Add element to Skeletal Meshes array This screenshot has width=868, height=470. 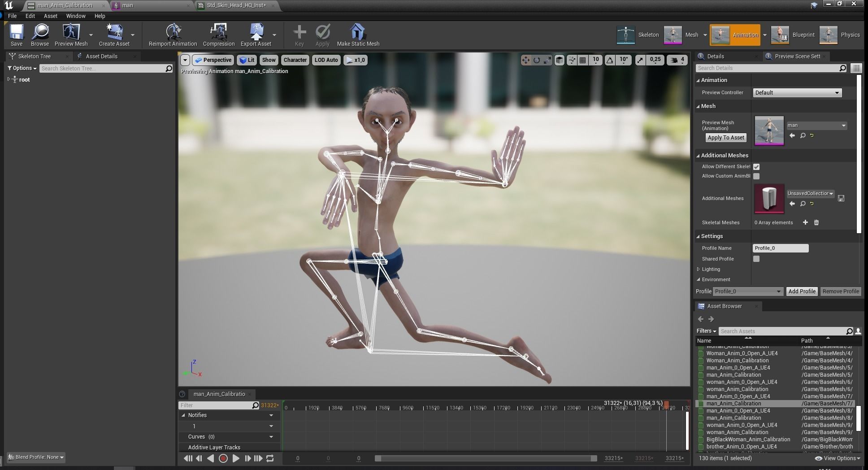click(805, 222)
